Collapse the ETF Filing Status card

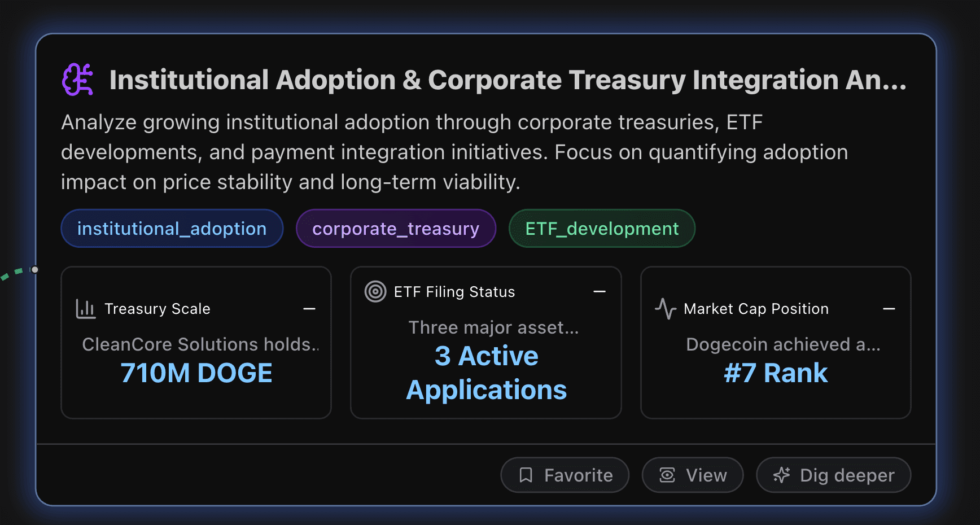600,291
